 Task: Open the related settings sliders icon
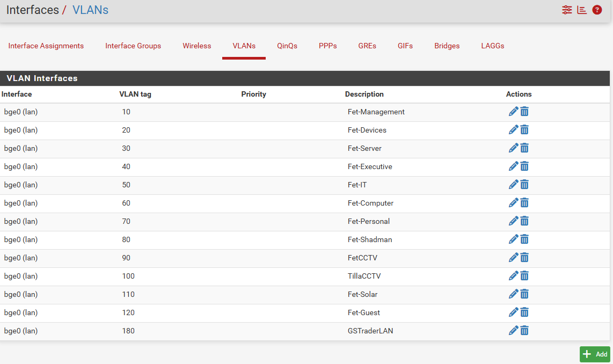[x=567, y=10]
